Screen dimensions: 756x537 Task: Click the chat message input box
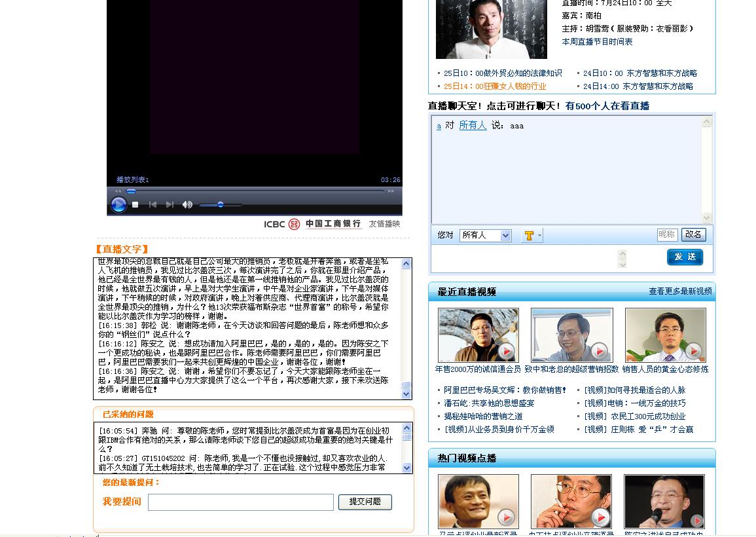pyautogui.click(x=524, y=259)
